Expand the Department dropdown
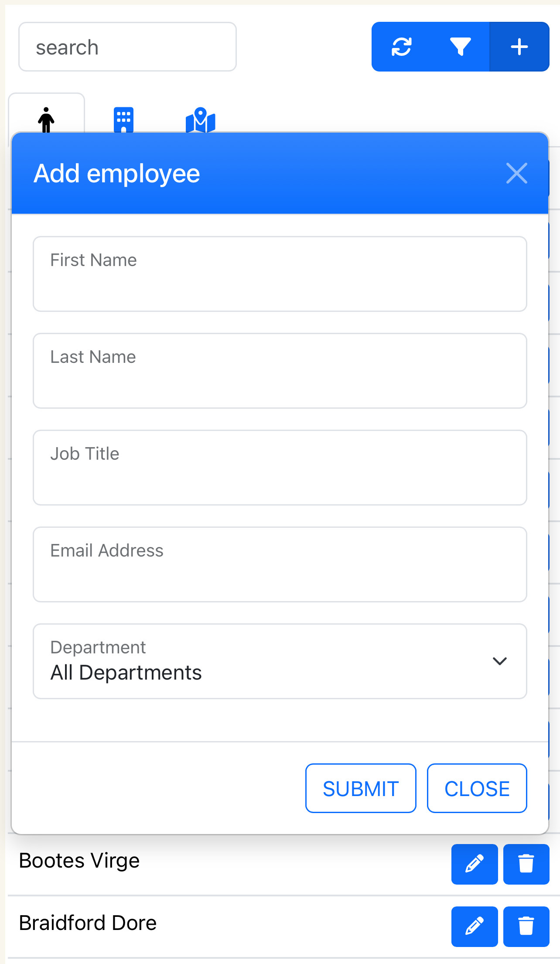 tap(279, 661)
